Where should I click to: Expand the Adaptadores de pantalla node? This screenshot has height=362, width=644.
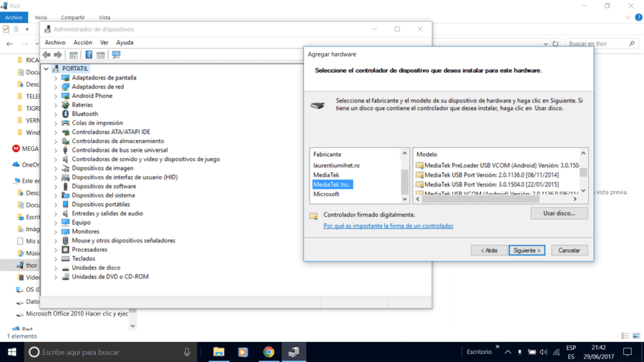56,78
